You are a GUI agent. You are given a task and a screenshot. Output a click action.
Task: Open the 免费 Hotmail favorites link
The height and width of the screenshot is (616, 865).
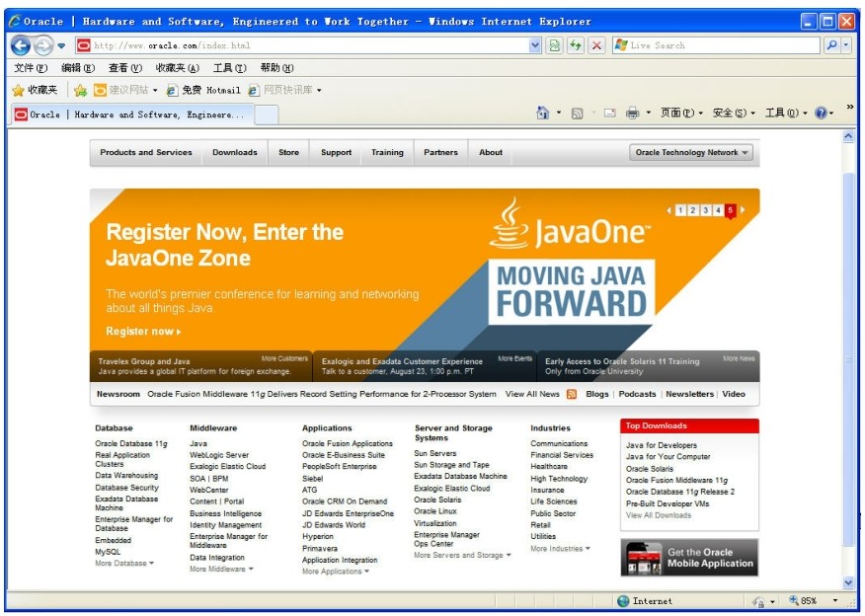pyautogui.click(x=203, y=90)
